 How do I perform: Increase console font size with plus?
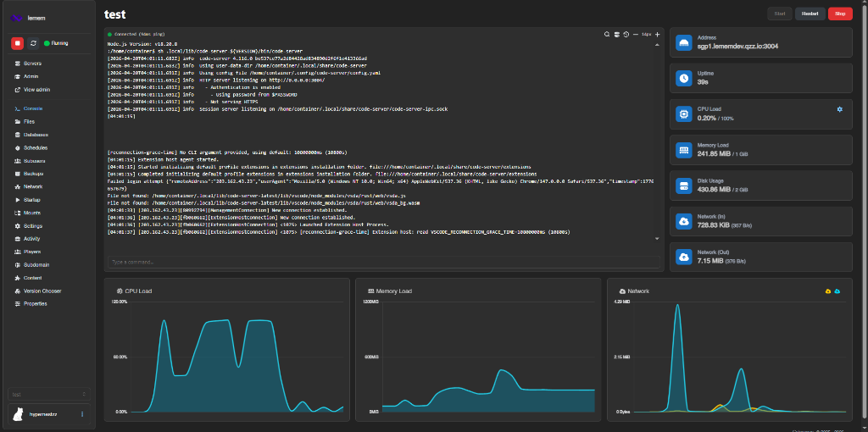[x=657, y=34]
